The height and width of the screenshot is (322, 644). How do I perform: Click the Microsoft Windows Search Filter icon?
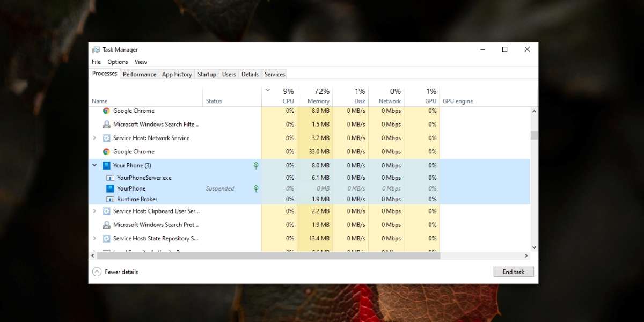click(106, 124)
